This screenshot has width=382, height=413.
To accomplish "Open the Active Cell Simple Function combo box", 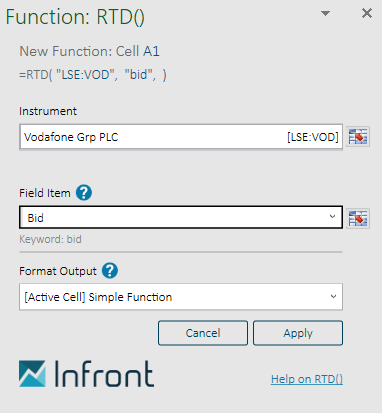I will [181, 297].
